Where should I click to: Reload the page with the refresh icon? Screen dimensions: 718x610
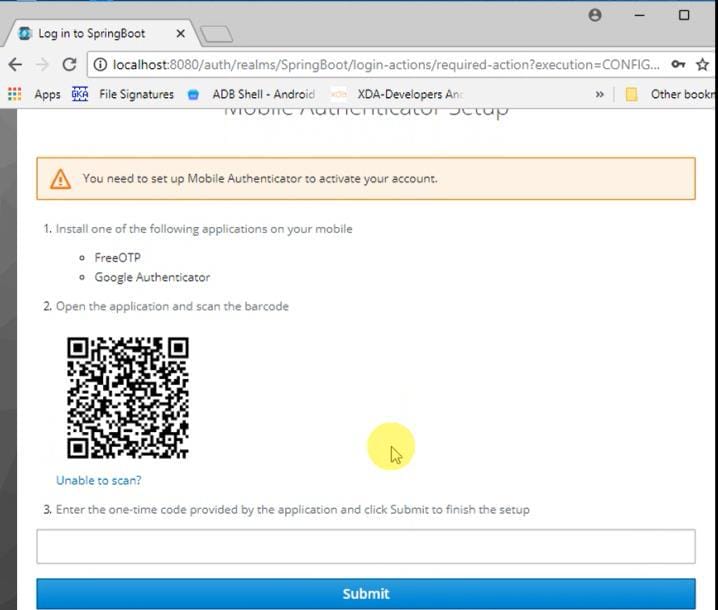(x=69, y=65)
